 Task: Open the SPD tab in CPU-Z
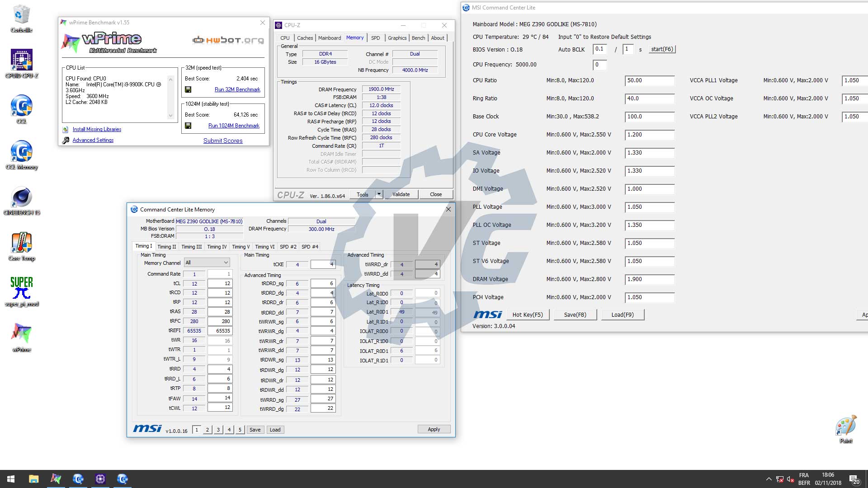click(375, 38)
